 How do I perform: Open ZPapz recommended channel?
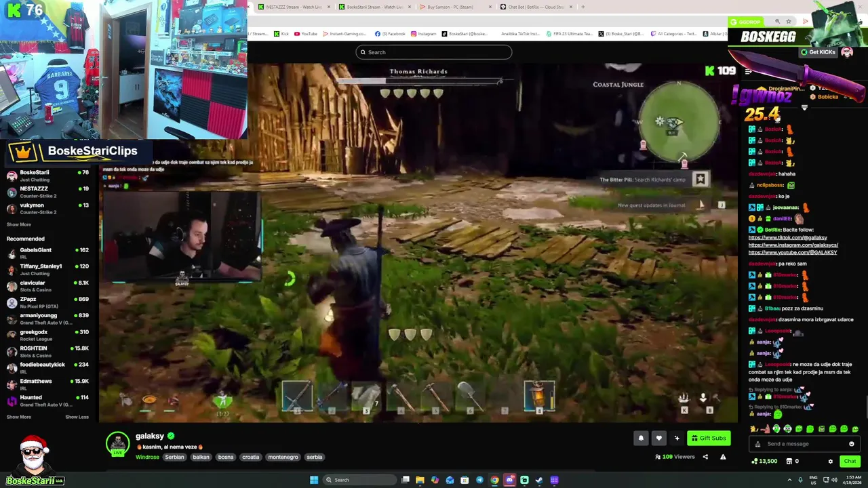(47, 302)
